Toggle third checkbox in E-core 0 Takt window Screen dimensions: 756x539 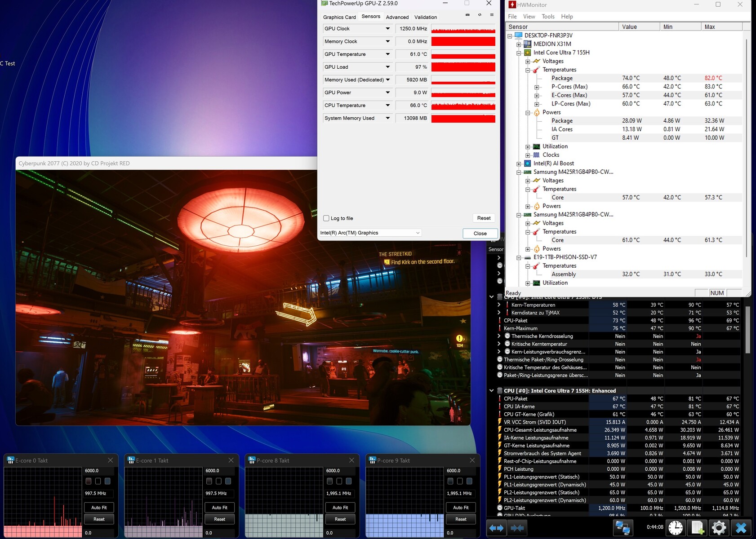[107, 481]
